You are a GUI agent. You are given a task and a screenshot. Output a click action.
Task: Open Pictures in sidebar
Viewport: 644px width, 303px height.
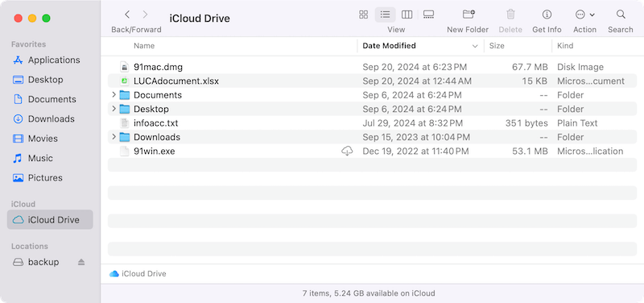click(38, 178)
